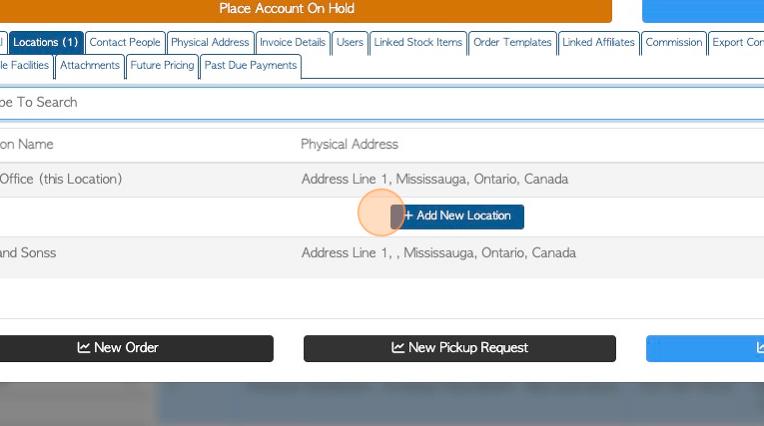Click the Physical Address column header
764x426 pixels.
[349, 144]
